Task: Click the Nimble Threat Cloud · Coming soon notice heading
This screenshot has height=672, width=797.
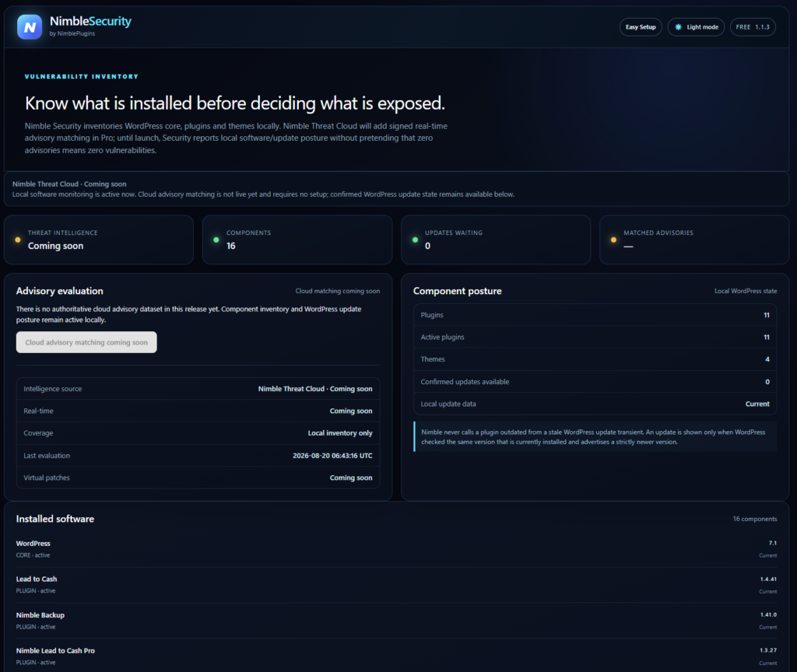Action: click(x=69, y=184)
